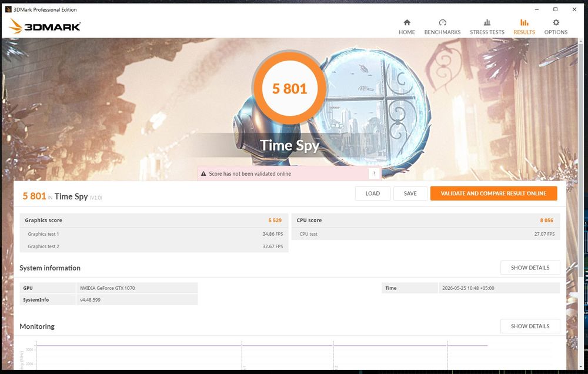The height and width of the screenshot is (374, 588).
Task: Click the CPU score value 8 056
Action: point(546,220)
